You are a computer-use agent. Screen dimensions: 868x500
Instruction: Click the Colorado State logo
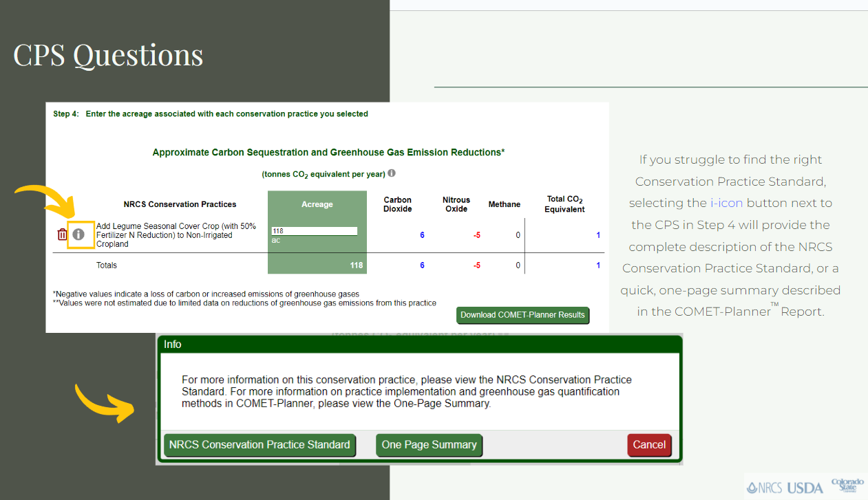pos(847,485)
